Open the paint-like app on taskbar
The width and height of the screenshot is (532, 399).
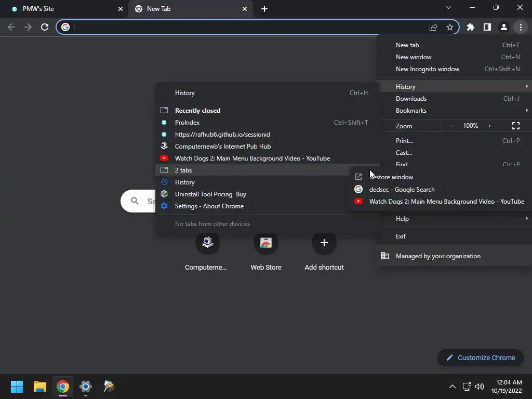[109, 387]
